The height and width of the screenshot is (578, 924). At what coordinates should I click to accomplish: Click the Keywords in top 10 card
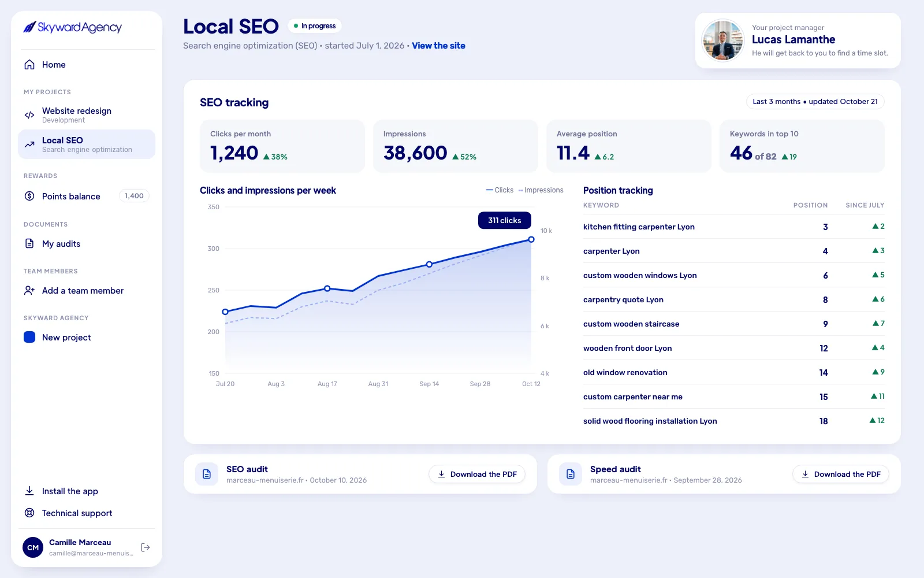[x=802, y=146]
